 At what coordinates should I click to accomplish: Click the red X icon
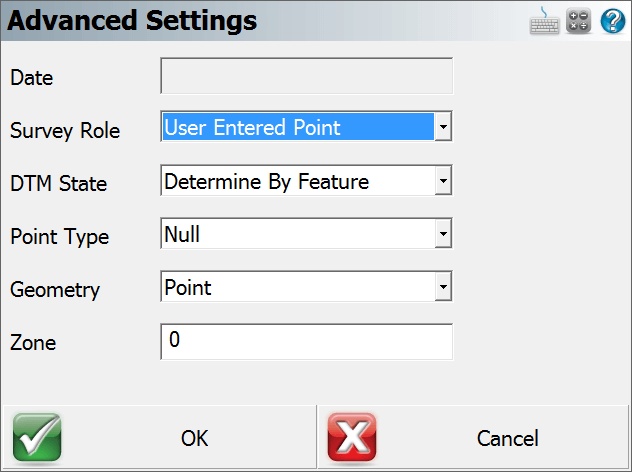[x=352, y=437]
